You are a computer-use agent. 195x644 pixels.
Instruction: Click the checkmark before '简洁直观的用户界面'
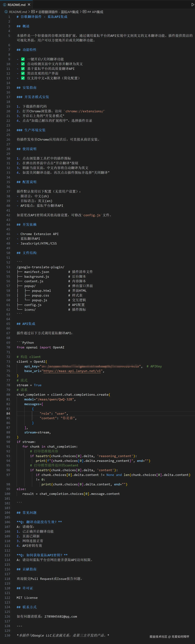pos(23,74)
